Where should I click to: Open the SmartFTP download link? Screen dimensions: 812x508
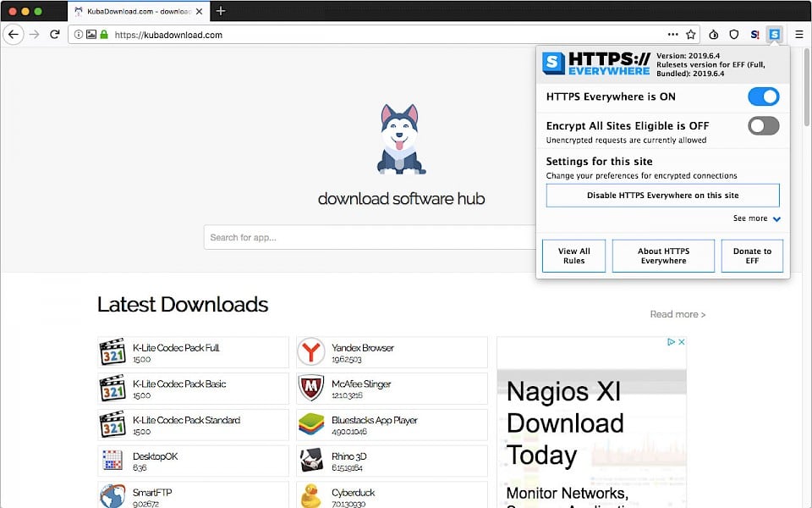(152, 493)
